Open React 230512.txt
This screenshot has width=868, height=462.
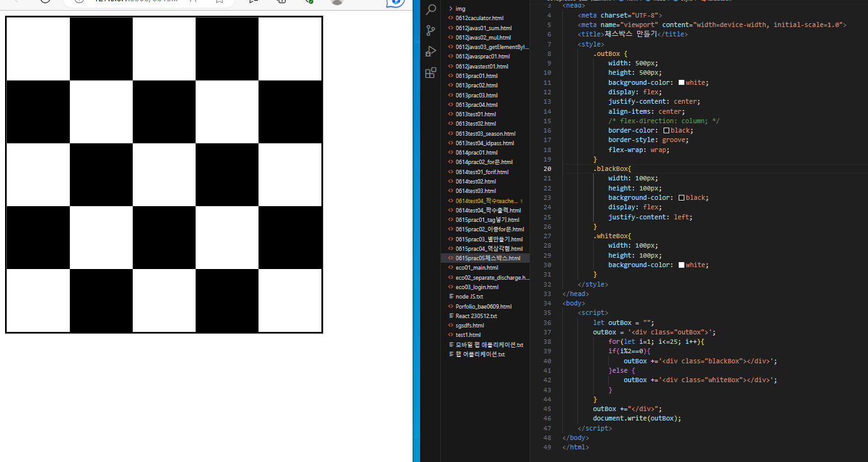pos(476,316)
